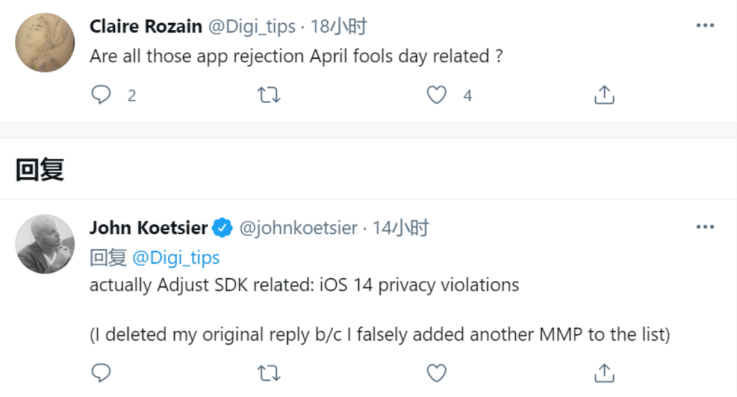Image resolution: width=737 pixels, height=397 pixels.
Task: Click the John Koetsier display name
Action: (149, 228)
